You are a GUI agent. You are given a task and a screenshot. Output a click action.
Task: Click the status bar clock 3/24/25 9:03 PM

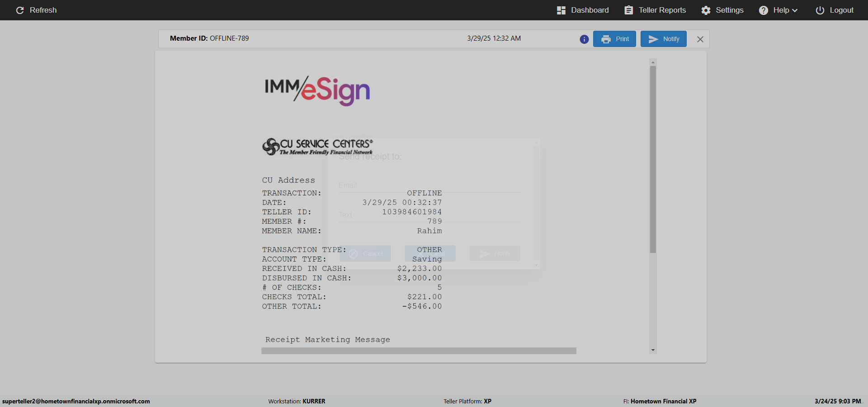tap(838, 401)
